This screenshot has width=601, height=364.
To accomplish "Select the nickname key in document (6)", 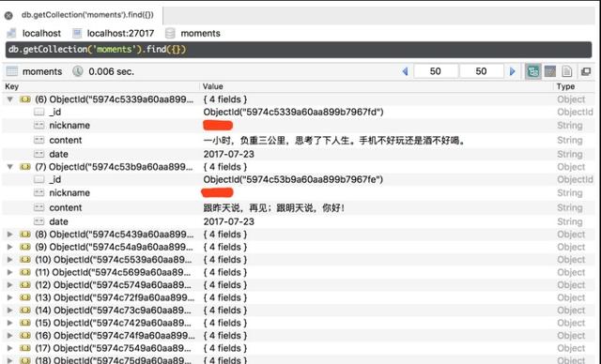I will coord(69,125).
